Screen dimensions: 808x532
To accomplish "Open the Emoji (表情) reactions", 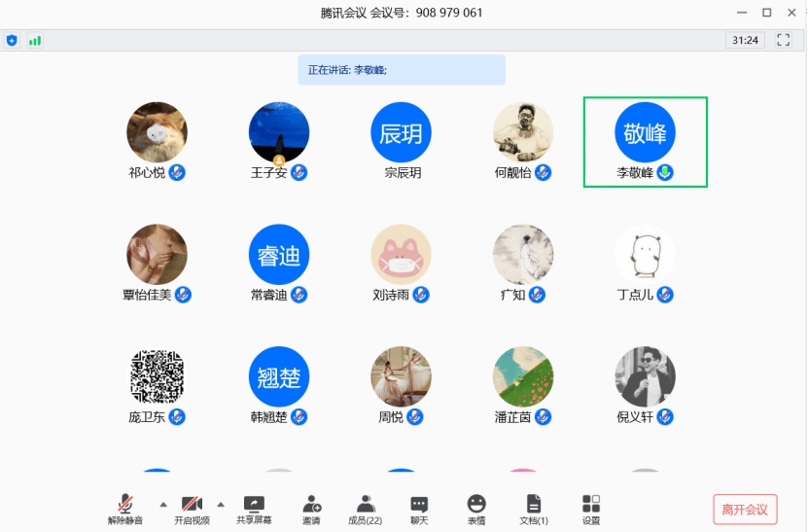I will pos(476,509).
